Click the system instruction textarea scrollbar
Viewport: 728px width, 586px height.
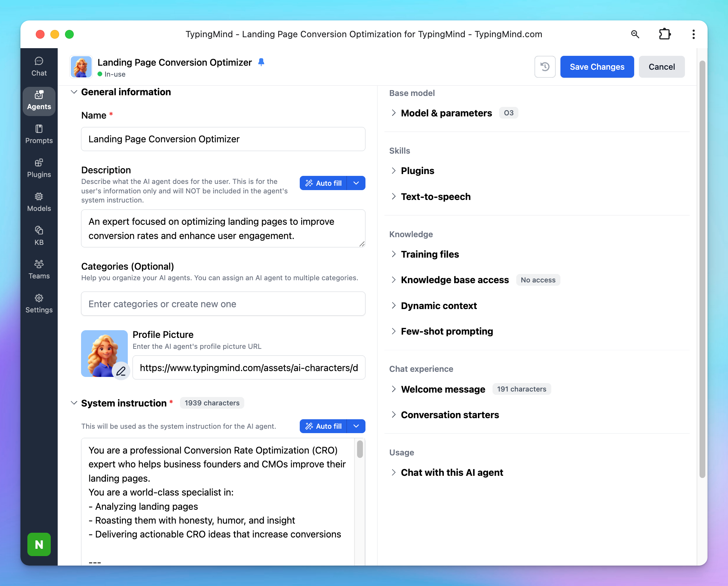(360, 449)
